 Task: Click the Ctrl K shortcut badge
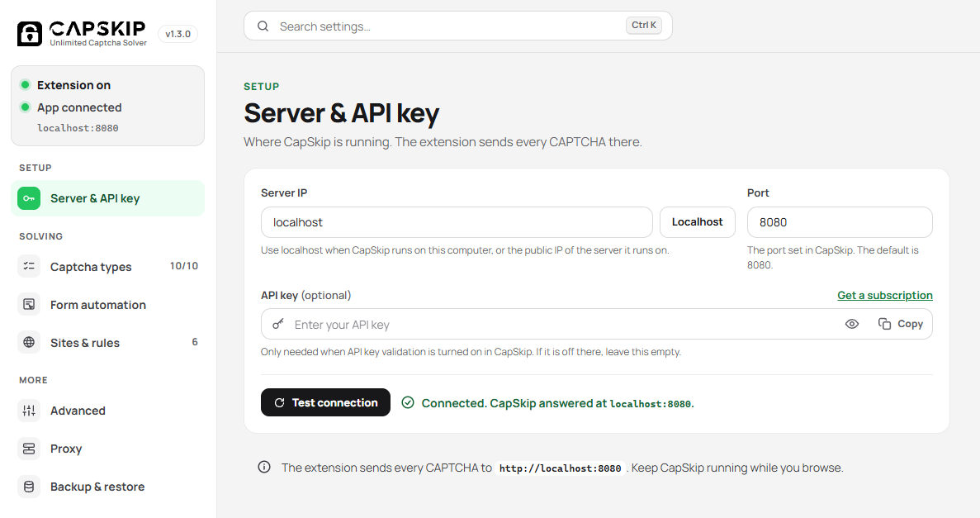click(x=644, y=25)
